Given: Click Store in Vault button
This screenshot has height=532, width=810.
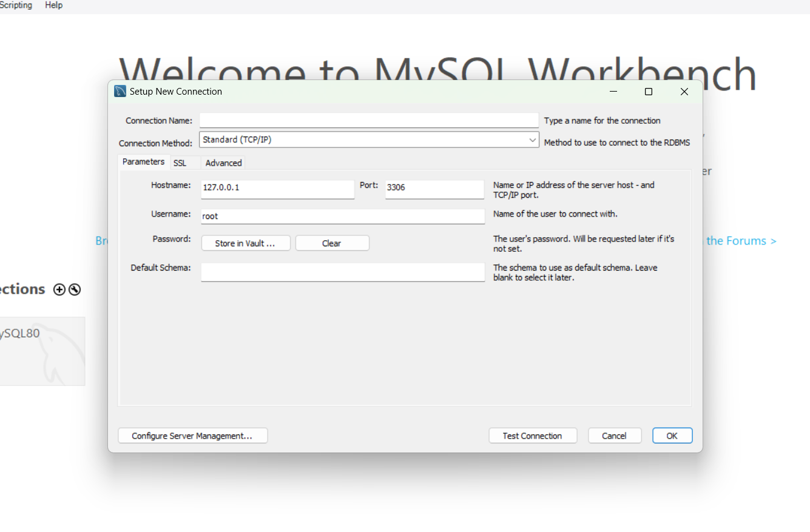Looking at the screenshot, I should pos(246,243).
